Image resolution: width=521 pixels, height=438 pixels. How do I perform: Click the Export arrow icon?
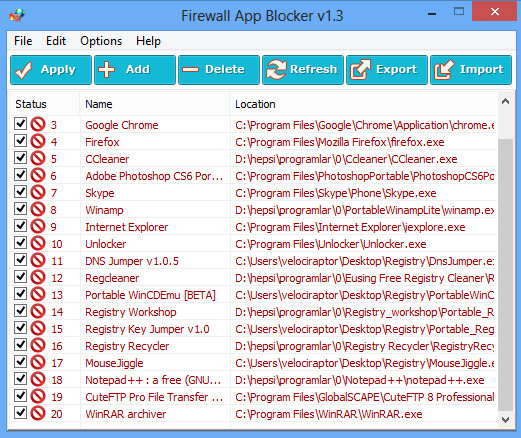(360, 70)
